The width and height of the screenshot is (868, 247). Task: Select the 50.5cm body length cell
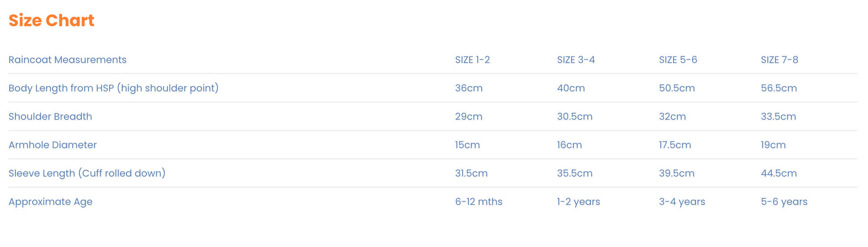(677, 88)
